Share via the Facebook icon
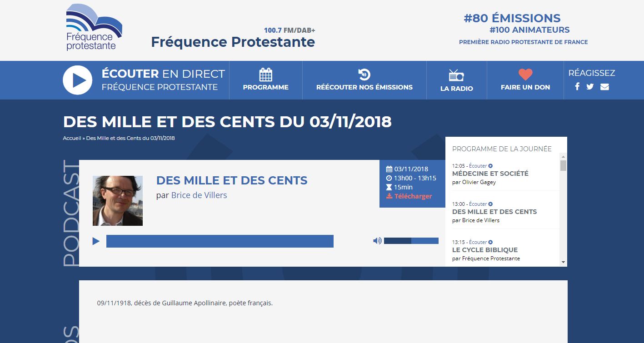644x343 pixels. [577, 86]
